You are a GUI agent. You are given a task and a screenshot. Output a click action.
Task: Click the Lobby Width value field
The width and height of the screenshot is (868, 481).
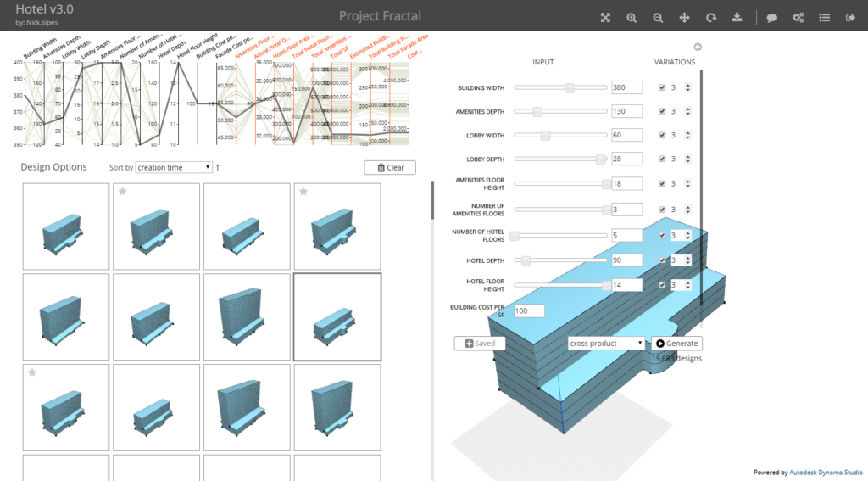pyautogui.click(x=626, y=135)
